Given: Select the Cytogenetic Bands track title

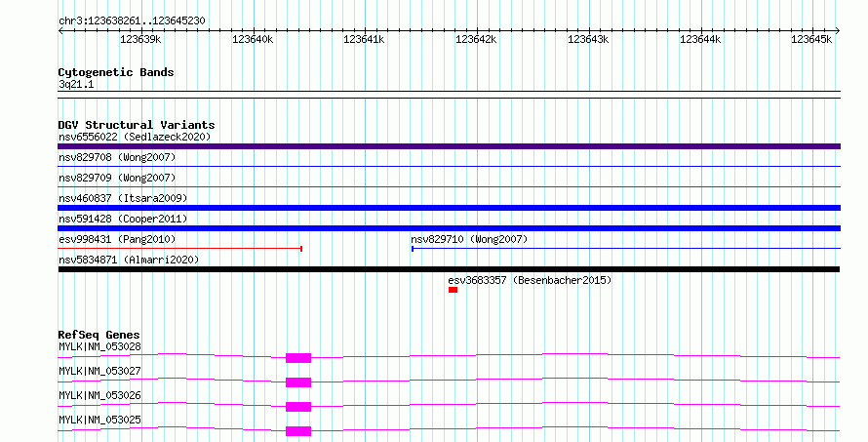Looking at the screenshot, I should (116, 72).
